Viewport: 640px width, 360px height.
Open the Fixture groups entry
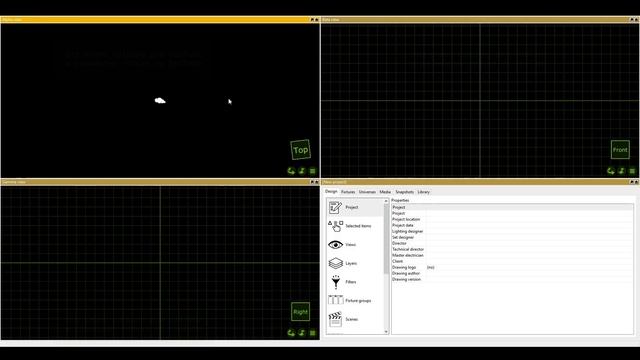point(355,301)
